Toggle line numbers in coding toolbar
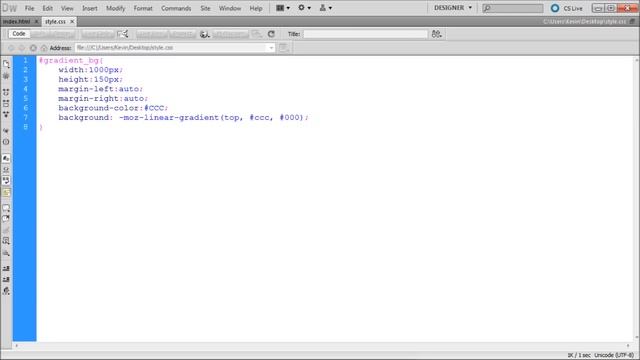 tap(6, 158)
